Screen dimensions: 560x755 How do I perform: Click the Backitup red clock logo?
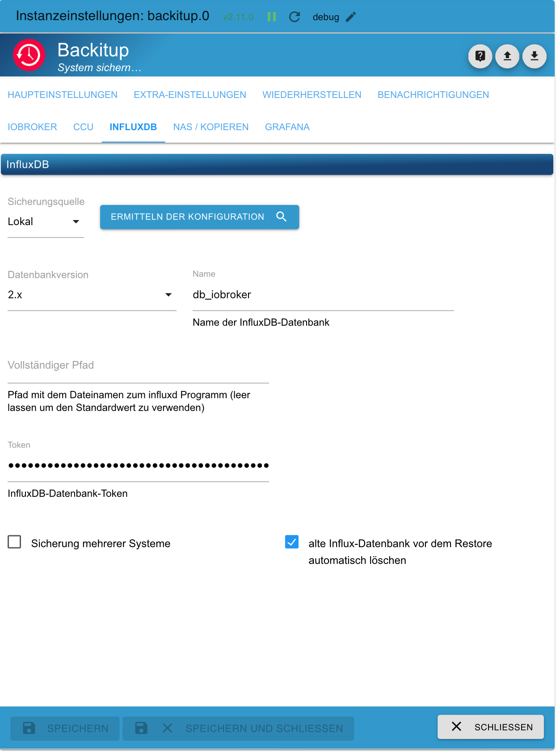point(29,55)
